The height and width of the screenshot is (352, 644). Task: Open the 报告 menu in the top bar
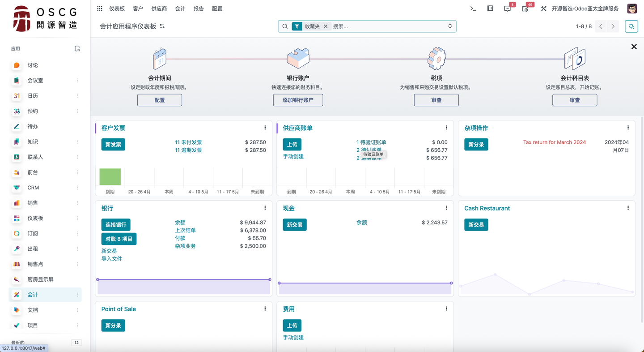click(x=199, y=8)
